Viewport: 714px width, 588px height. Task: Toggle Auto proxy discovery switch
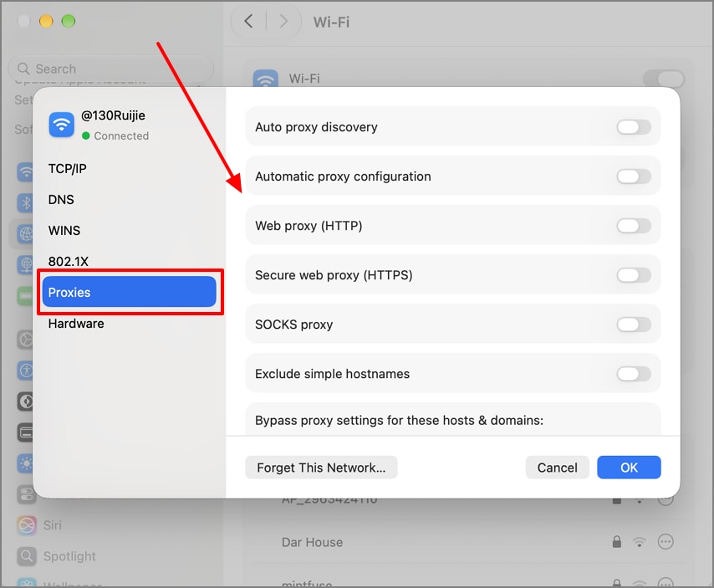click(634, 127)
